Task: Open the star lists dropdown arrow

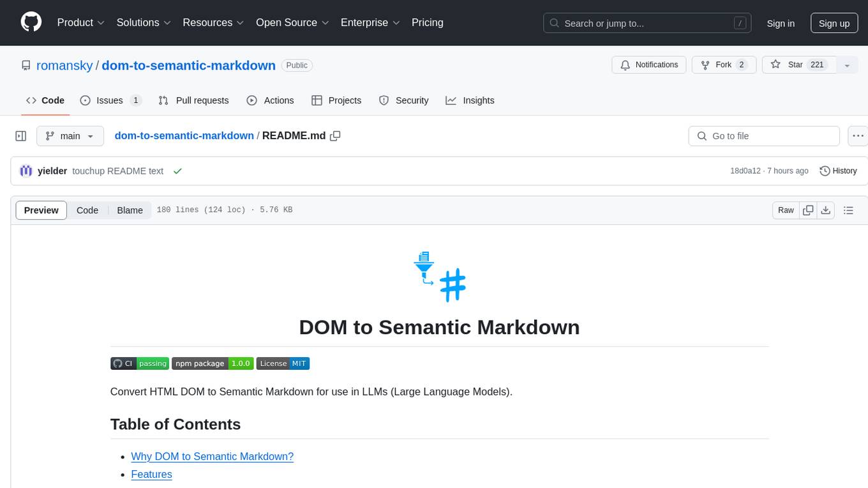Action: click(847, 65)
